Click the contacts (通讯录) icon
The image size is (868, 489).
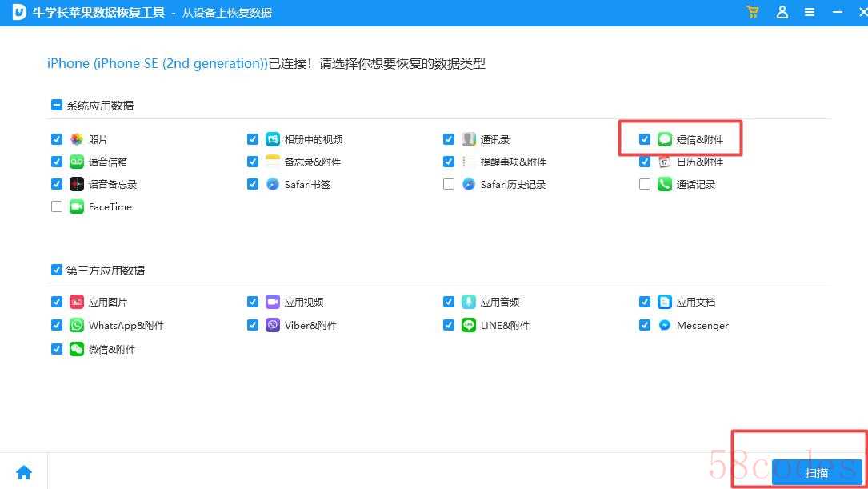point(468,139)
